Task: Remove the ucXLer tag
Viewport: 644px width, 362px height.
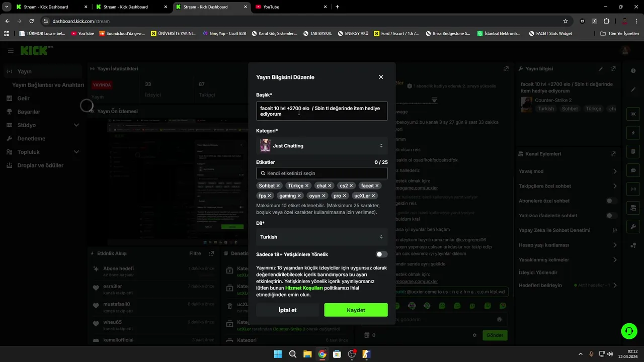Action: [x=373, y=196]
